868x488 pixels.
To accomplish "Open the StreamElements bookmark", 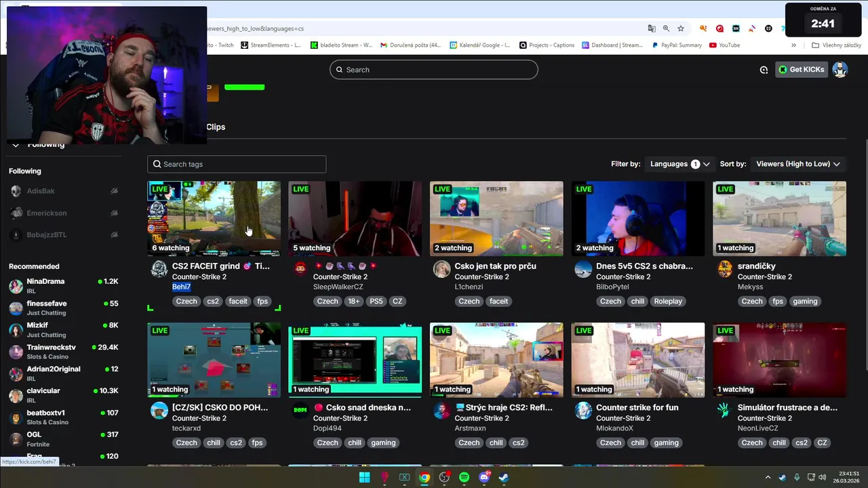I will pos(270,45).
